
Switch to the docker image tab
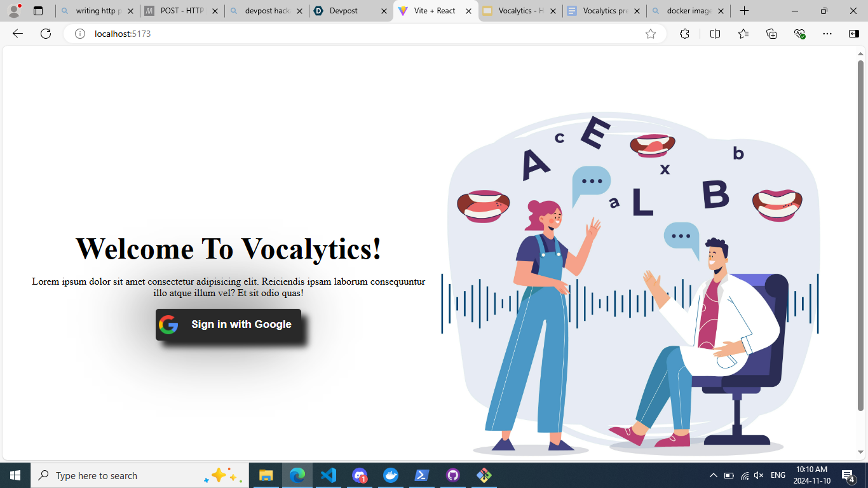(x=689, y=11)
